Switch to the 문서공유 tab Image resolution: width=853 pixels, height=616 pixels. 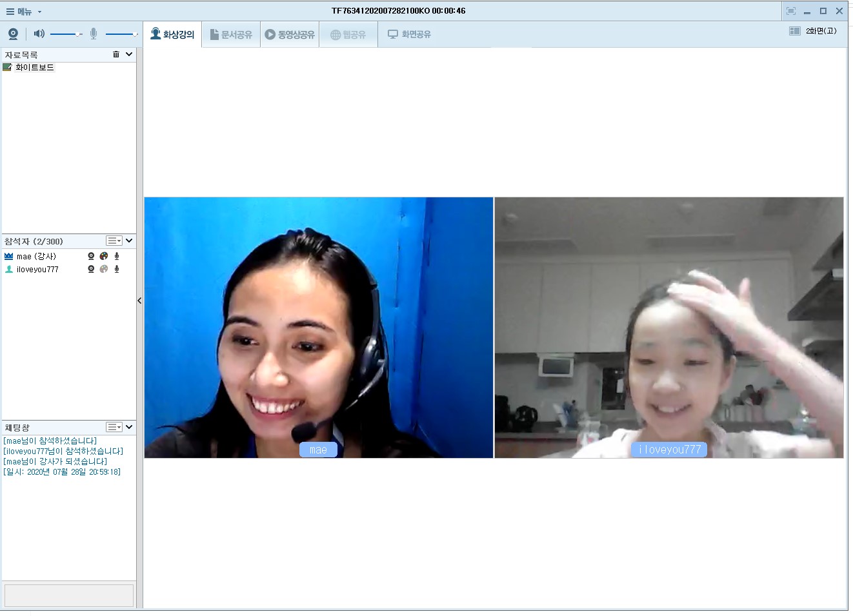[231, 35]
